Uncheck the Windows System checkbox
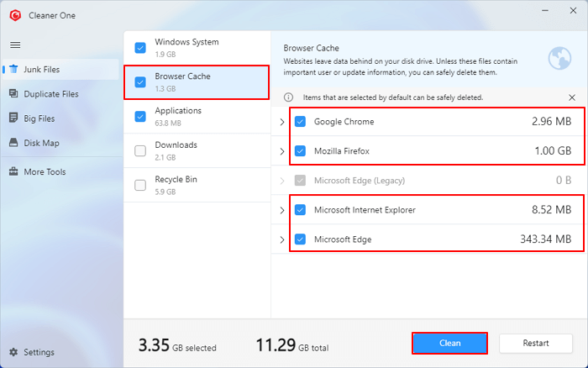This screenshot has height=368, width=588. click(140, 48)
